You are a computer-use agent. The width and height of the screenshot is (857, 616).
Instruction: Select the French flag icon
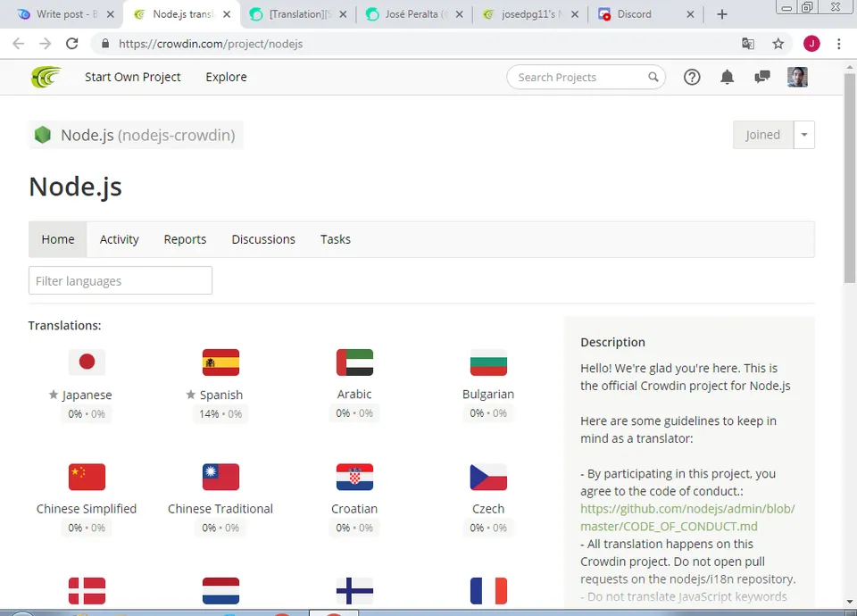coord(488,591)
